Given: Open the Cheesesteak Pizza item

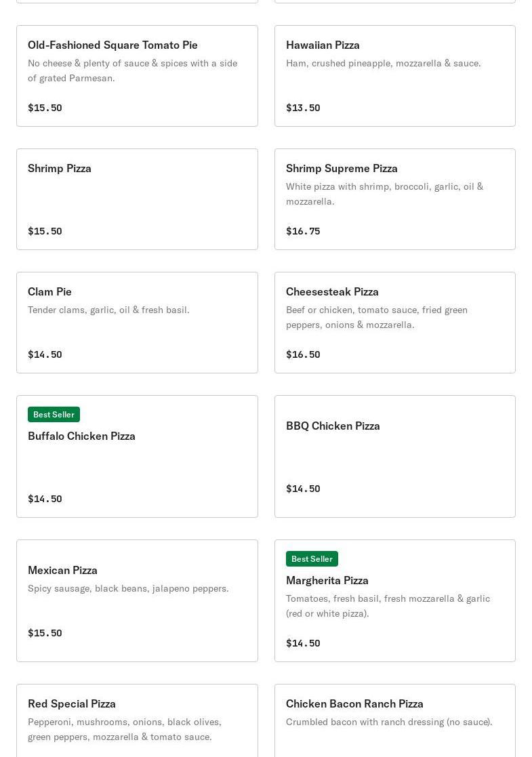Looking at the screenshot, I should [395, 323].
